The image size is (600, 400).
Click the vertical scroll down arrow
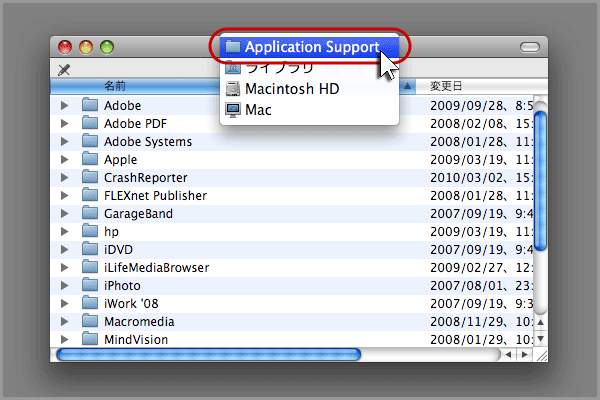pos(540,338)
